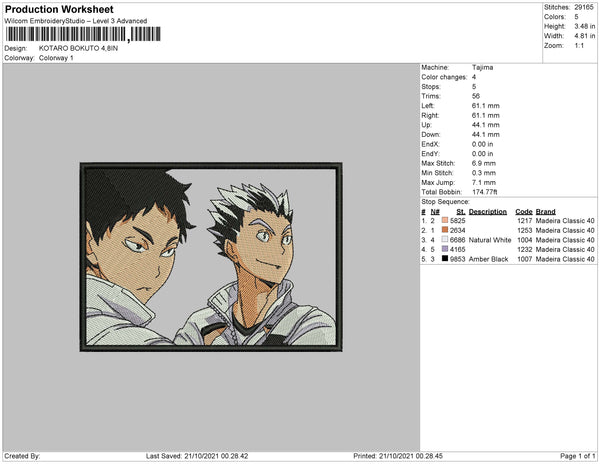The height and width of the screenshot is (464, 600).
Task: Click the Machine value Tajima
Action: point(483,67)
